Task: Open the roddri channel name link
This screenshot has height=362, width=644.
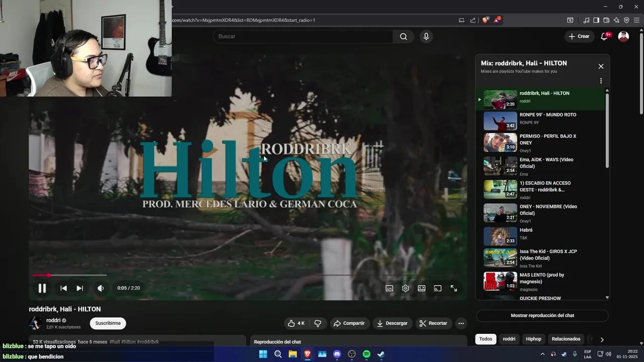Action: 53,320
